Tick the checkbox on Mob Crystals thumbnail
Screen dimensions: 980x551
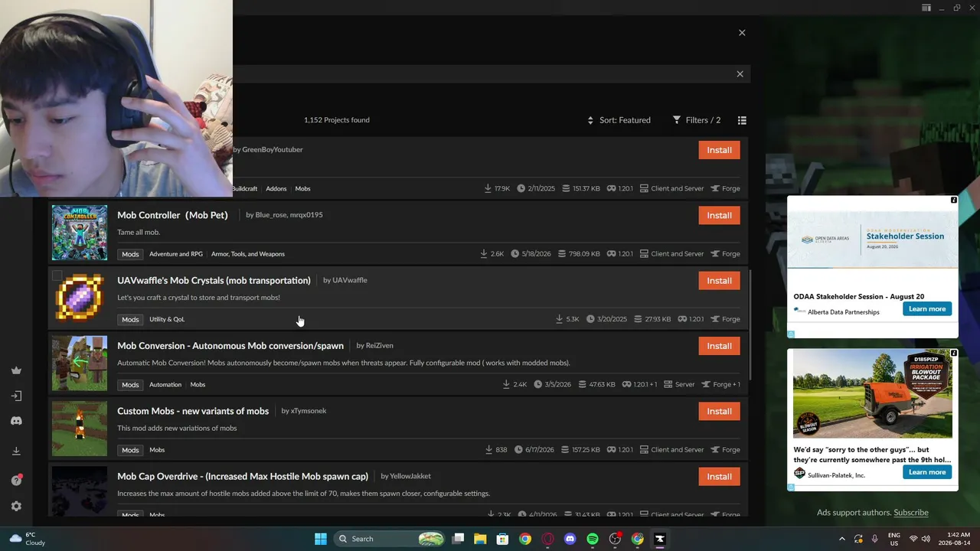[x=57, y=275]
